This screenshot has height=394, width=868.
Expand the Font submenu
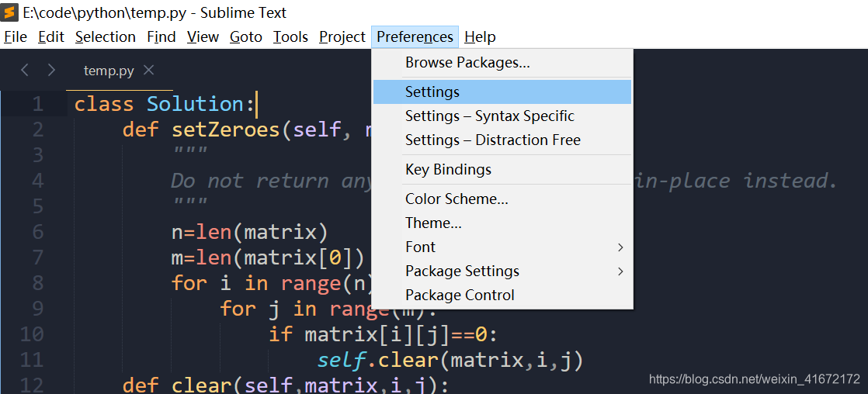pyautogui.click(x=502, y=247)
